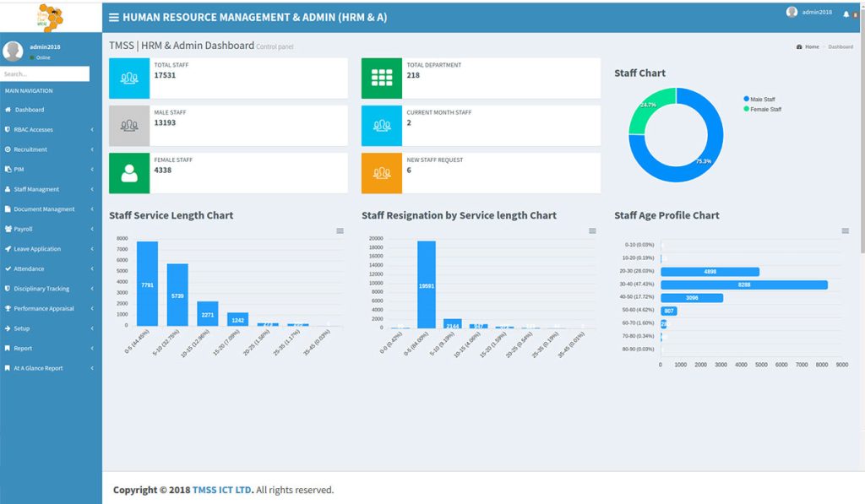Click the Female Staff green person icon

click(x=129, y=173)
